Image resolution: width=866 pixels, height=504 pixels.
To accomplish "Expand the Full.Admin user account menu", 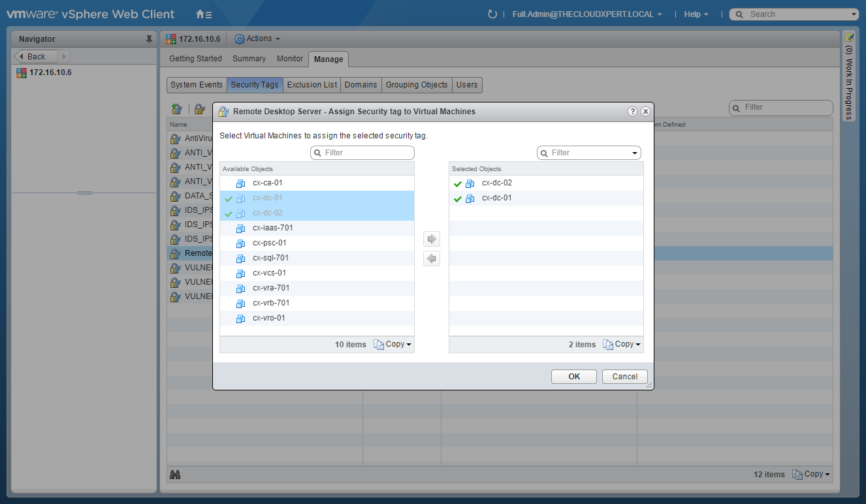I will 586,14.
